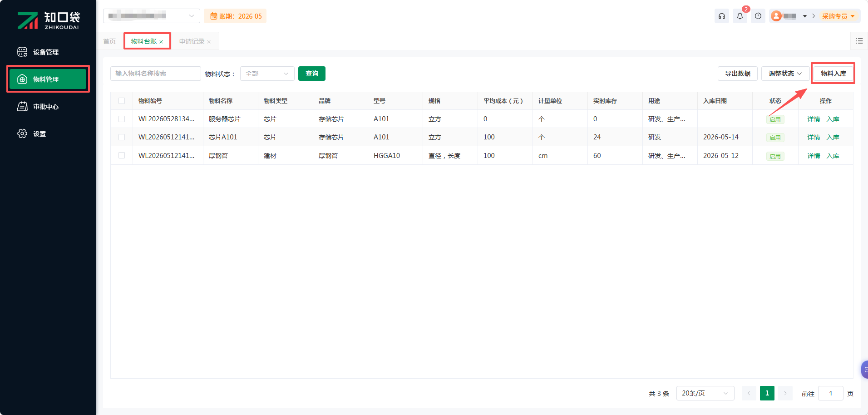This screenshot has height=415, width=868.
Task: Click the 共 3 条 total count
Action: tap(659, 394)
